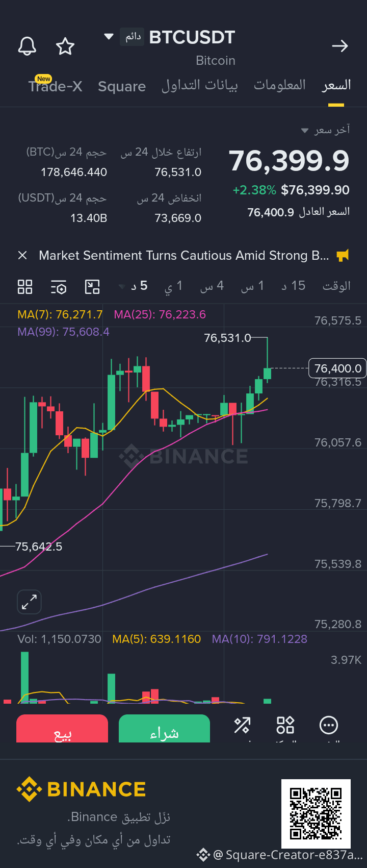Viewport: 367px width, 868px height.
Task: Tap the نزّل تطبيق Binance download text
Action: pos(118,817)
